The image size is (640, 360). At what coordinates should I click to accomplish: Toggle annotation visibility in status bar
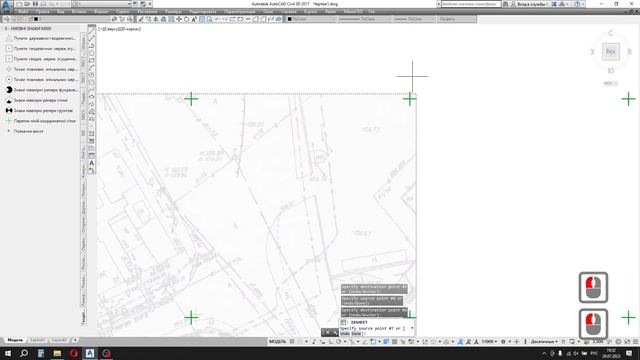point(460,342)
